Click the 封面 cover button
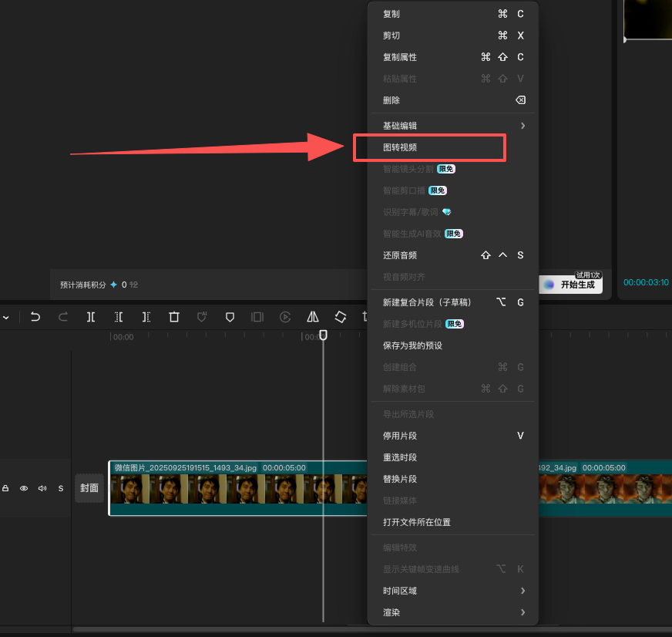The width and height of the screenshot is (672, 637). pos(89,488)
